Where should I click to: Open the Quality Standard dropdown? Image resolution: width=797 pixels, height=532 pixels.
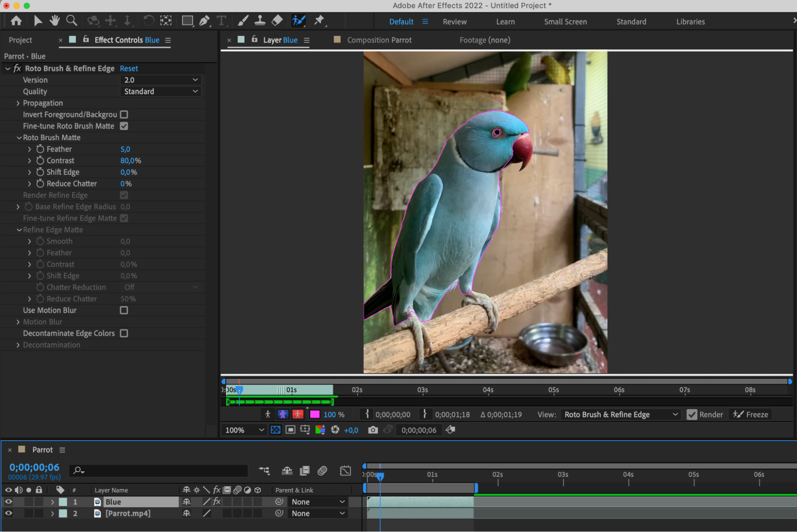(161, 92)
